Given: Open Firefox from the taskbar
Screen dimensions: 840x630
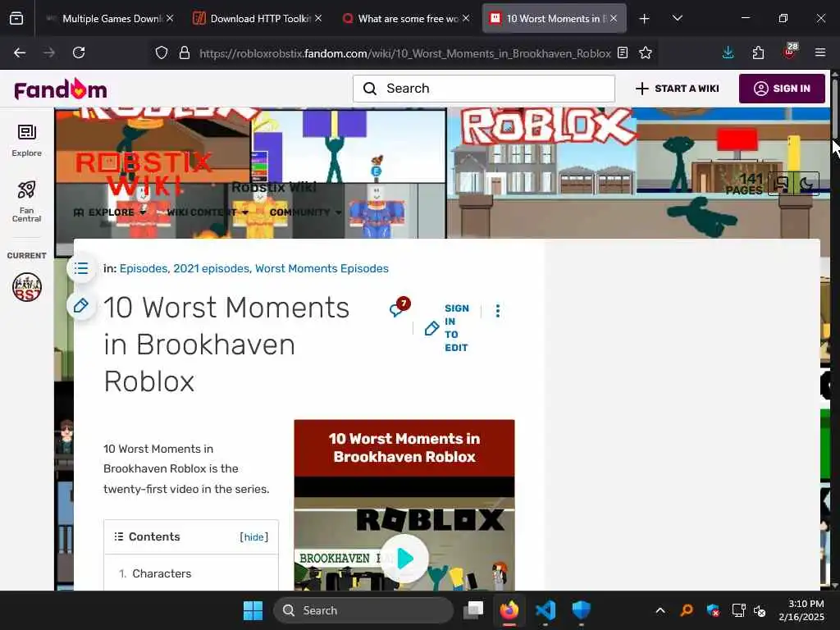Looking at the screenshot, I should coord(509,610).
